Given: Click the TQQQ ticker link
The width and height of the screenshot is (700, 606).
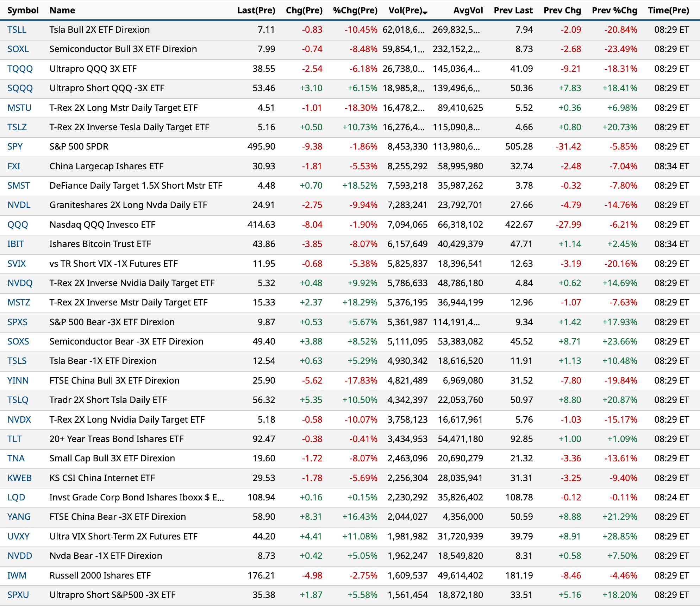Looking at the screenshot, I should (x=20, y=69).
